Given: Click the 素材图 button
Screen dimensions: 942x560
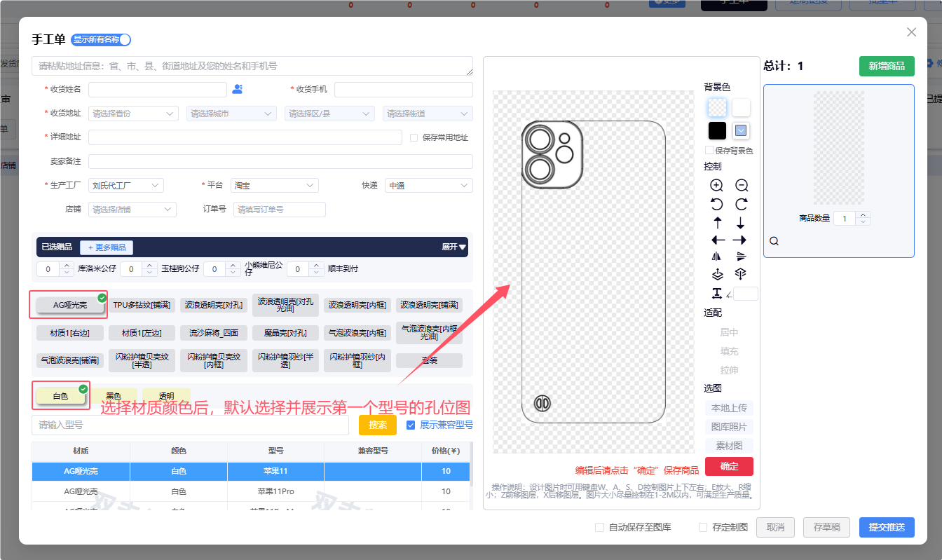Looking at the screenshot, I should (729, 446).
